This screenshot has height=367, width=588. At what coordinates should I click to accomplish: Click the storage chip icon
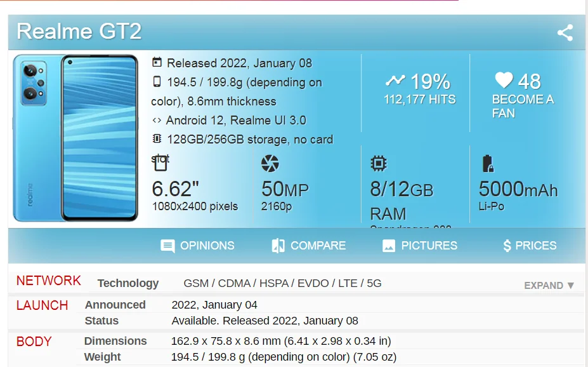pos(157,139)
